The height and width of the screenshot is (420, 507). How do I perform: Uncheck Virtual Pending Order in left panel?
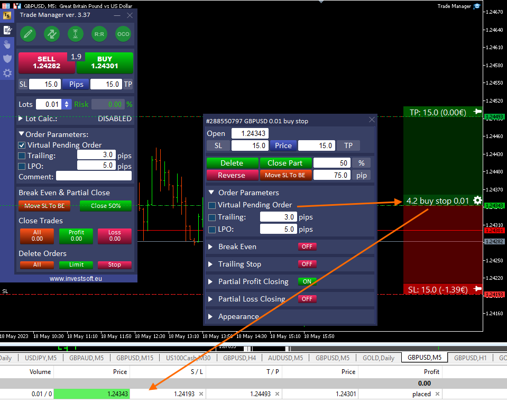point(22,145)
